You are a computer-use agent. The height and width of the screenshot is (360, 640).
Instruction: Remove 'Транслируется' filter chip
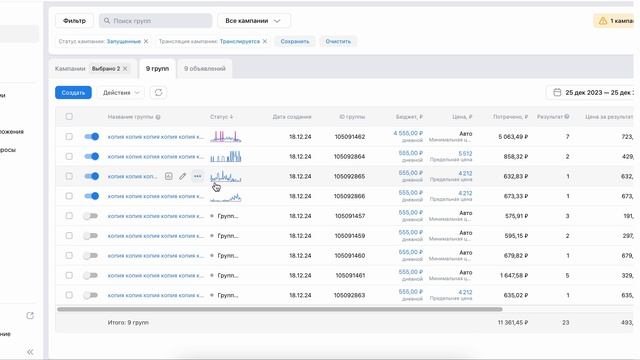pyautogui.click(x=265, y=41)
